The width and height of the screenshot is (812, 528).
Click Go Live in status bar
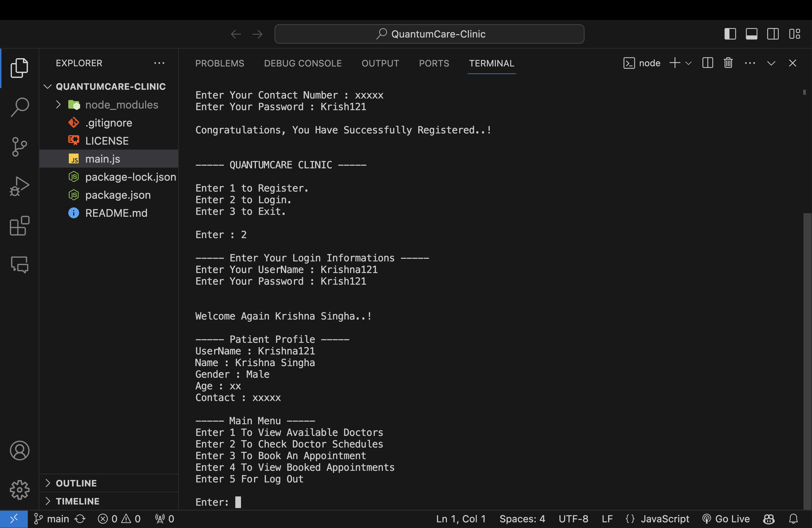point(726,519)
